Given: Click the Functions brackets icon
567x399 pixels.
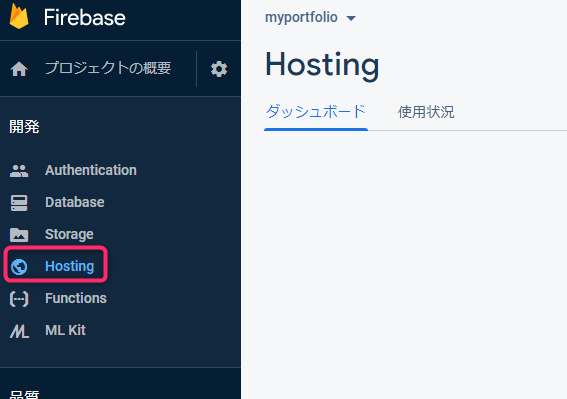Looking at the screenshot, I should (19, 299).
